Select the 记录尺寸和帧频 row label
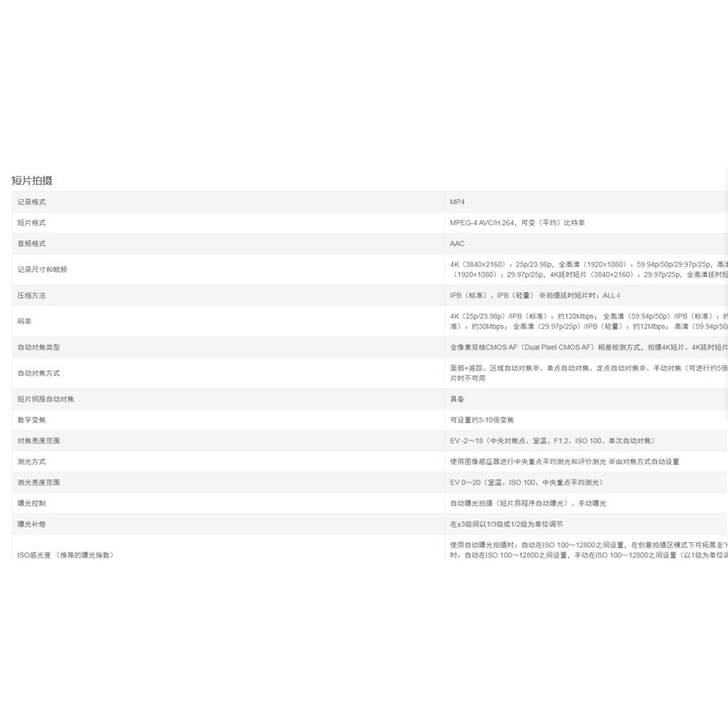The width and height of the screenshot is (728, 728). point(42,269)
